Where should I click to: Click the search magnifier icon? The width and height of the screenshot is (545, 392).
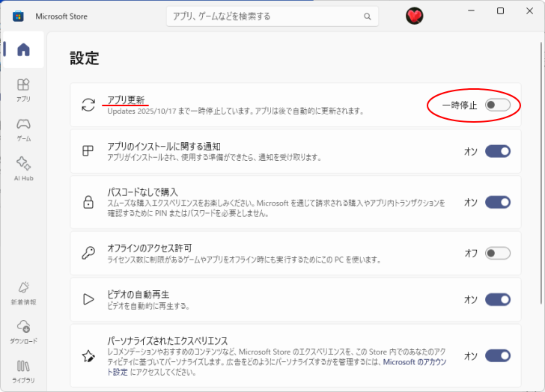(368, 16)
